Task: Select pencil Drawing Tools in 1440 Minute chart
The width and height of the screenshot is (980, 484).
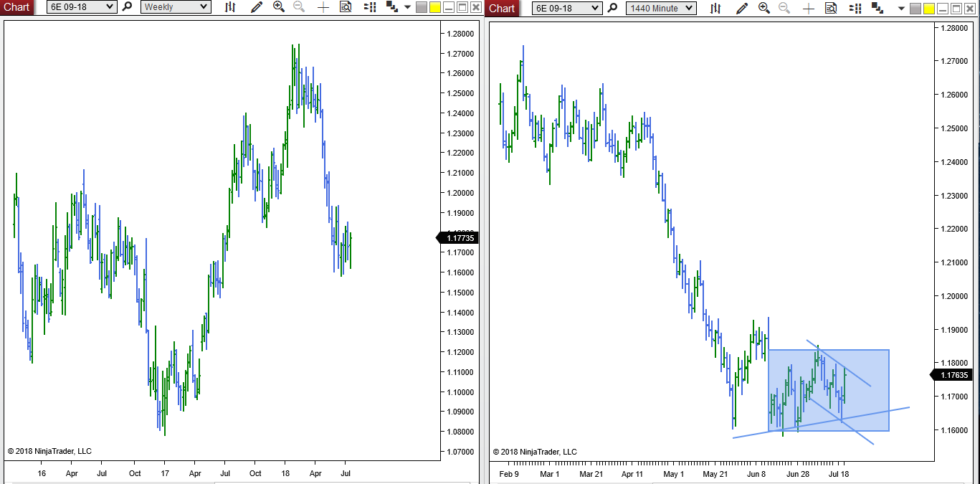Action: (742, 9)
